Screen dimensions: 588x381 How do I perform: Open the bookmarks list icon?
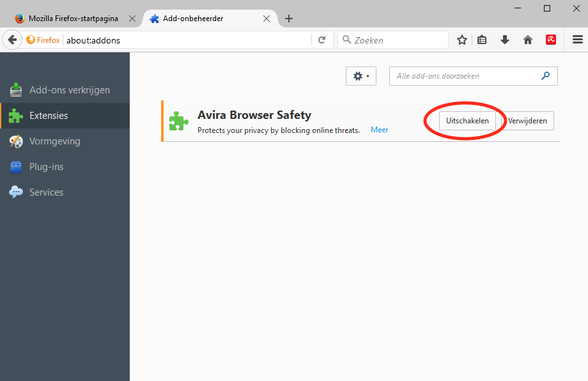(482, 40)
